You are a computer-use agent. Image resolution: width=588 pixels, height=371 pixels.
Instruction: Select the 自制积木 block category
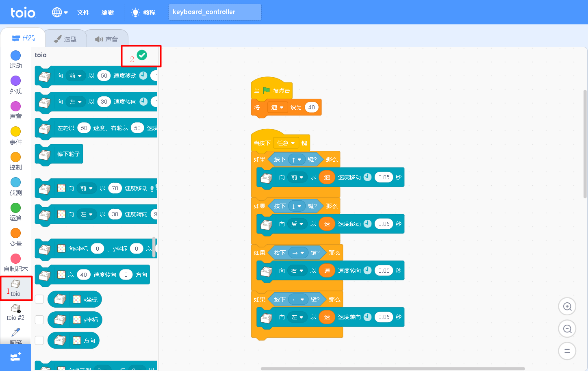(x=15, y=263)
